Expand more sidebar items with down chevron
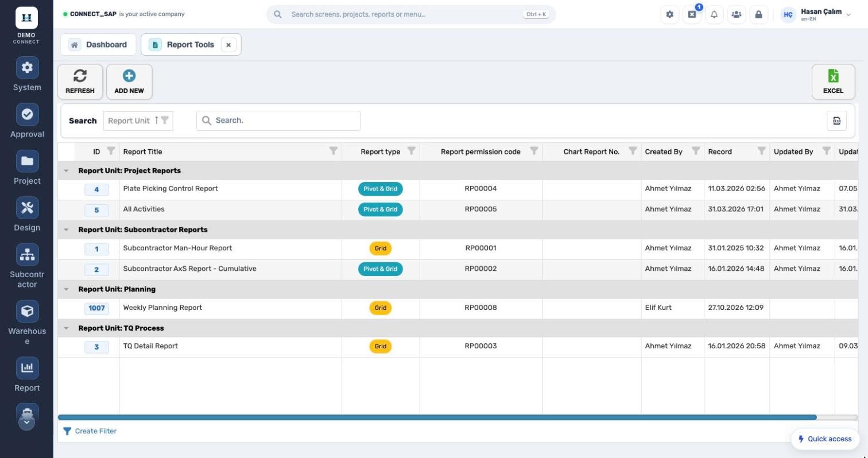This screenshot has width=868, height=458. [x=27, y=423]
